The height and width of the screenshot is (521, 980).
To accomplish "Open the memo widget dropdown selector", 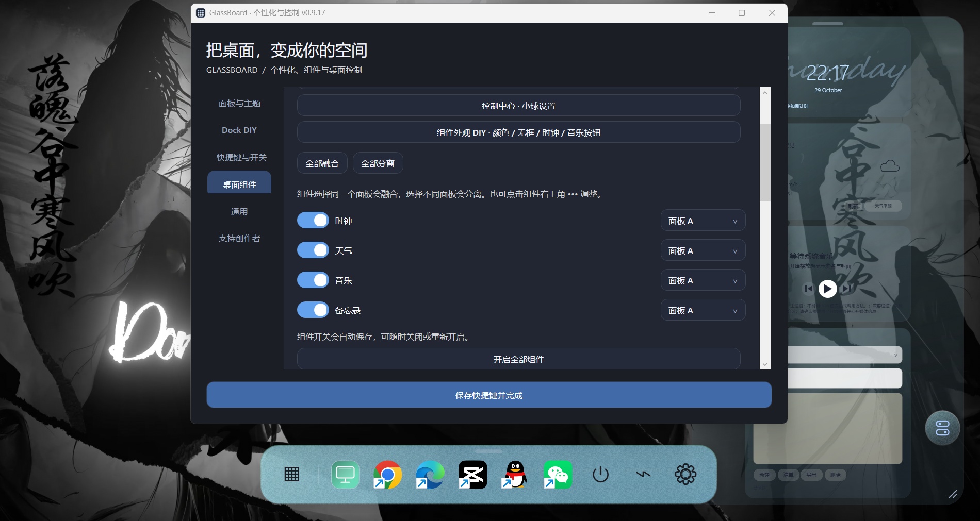I will click(x=845, y=355).
